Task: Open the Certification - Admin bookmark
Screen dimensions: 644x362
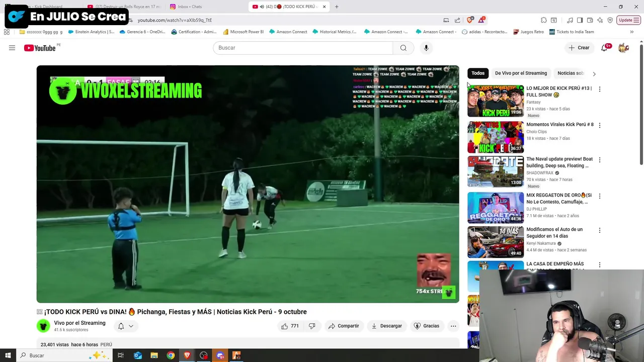Action: (x=194, y=32)
